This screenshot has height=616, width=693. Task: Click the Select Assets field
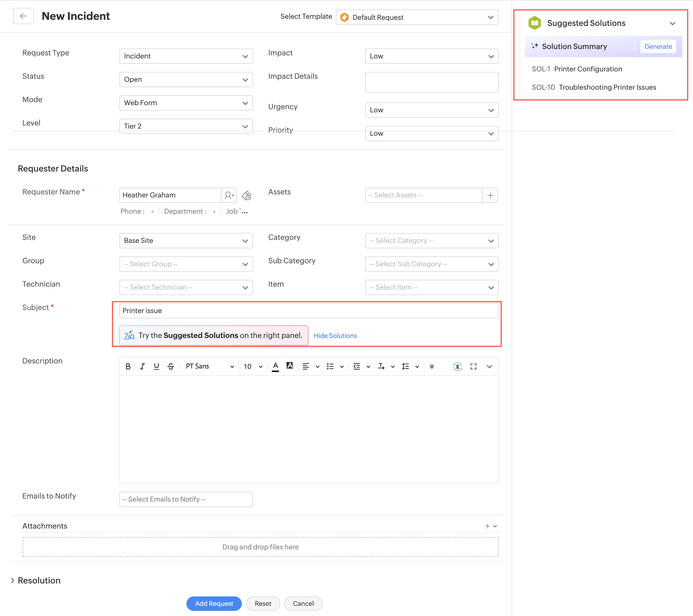click(424, 195)
